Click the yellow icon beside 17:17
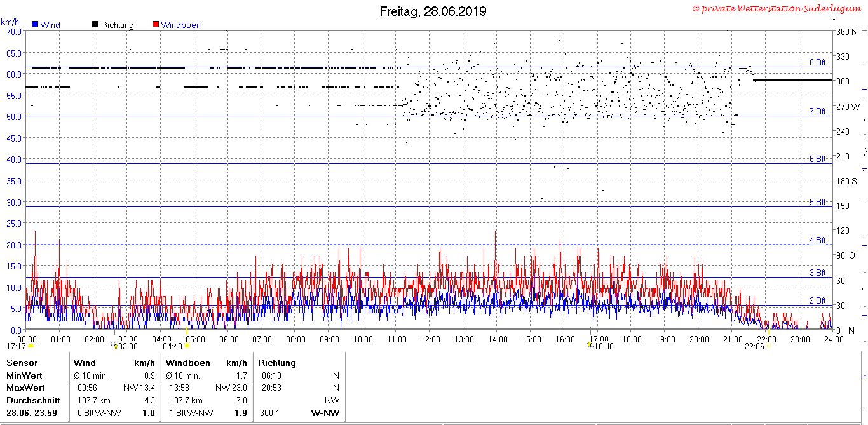Image resolution: width=868 pixels, height=425 pixels. [31, 346]
